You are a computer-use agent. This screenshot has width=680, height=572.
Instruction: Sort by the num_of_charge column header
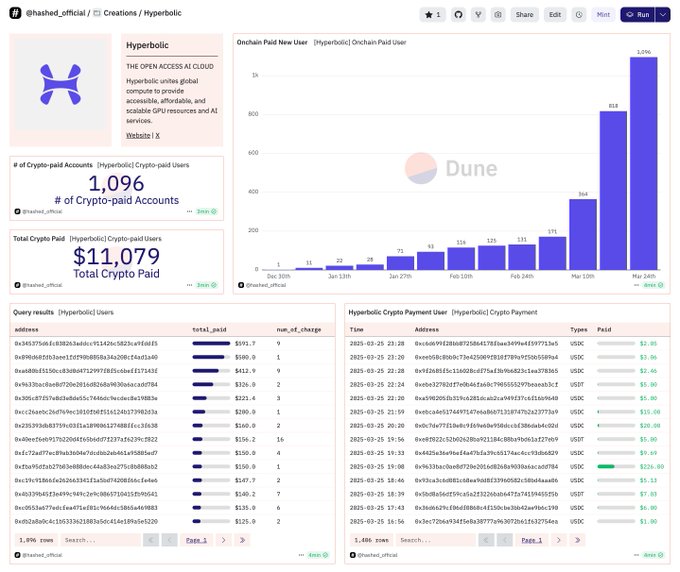(299, 330)
